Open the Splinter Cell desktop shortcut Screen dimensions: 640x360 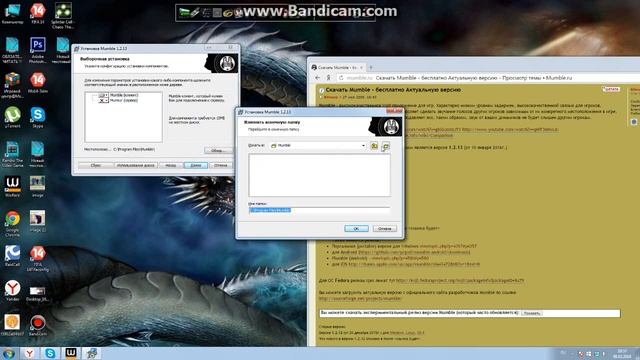pos(63,16)
